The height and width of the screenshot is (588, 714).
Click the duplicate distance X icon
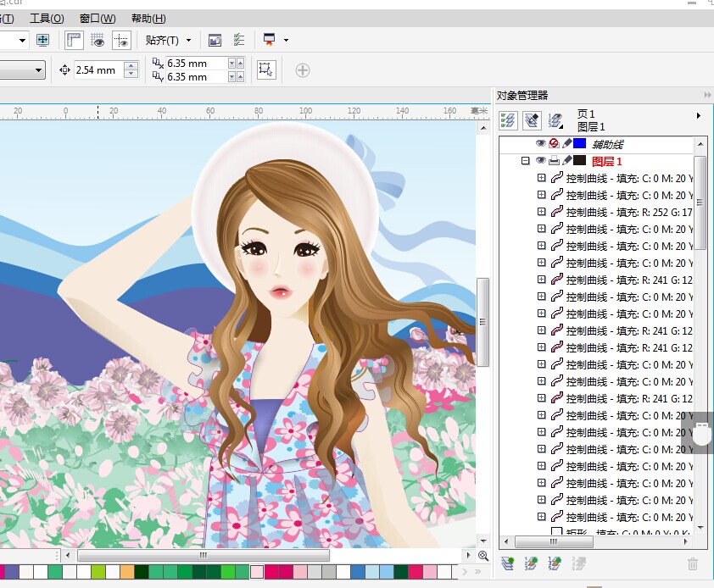pyautogui.click(x=158, y=63)
